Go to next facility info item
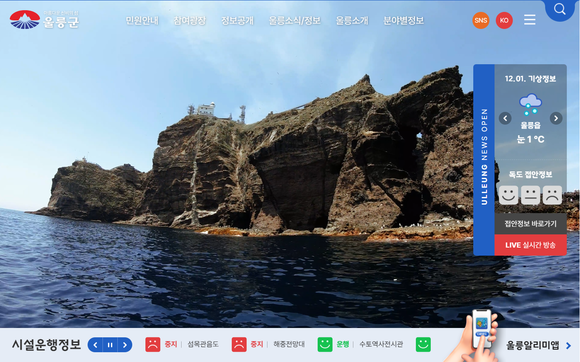This screenshot has width=580, height=362. [125, 345]
